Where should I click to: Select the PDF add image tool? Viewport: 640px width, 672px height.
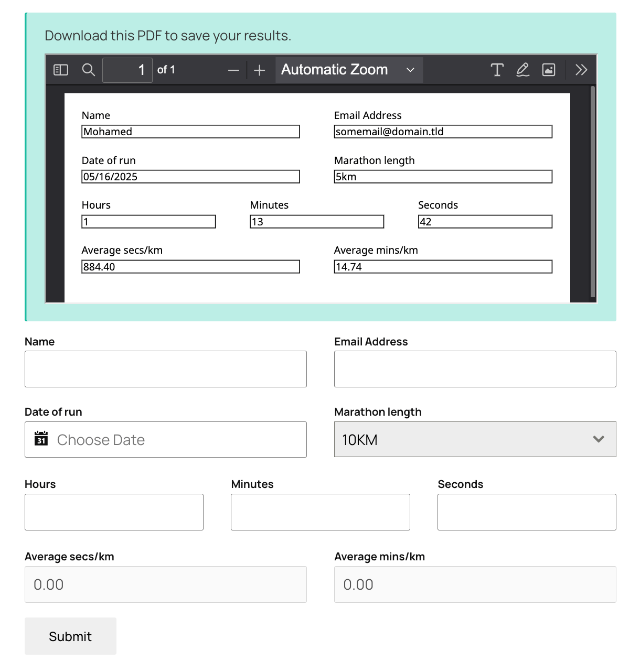tap(549, 70)
